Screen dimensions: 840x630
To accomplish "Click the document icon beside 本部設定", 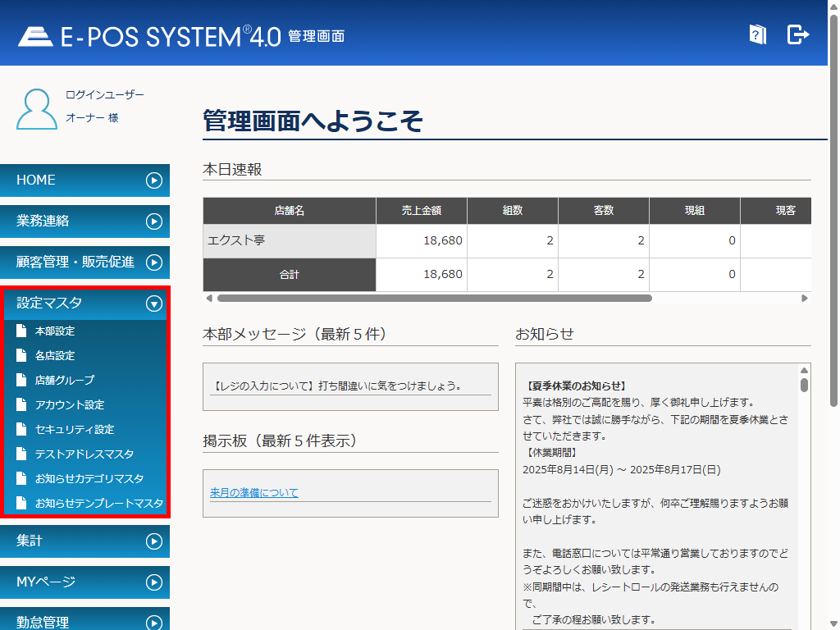I will 21,331.
